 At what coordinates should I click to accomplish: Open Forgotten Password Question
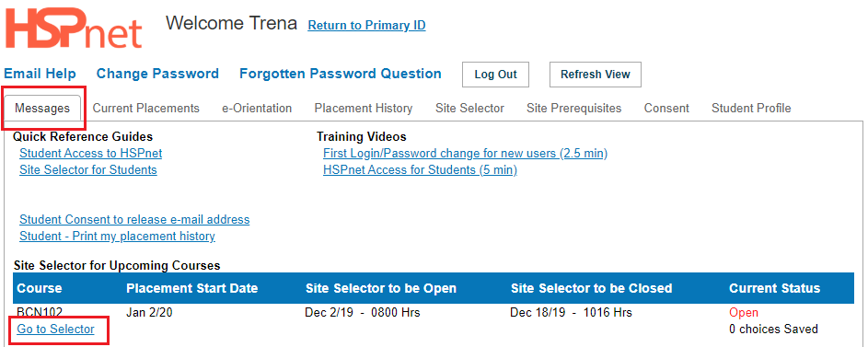coord(341,74)
